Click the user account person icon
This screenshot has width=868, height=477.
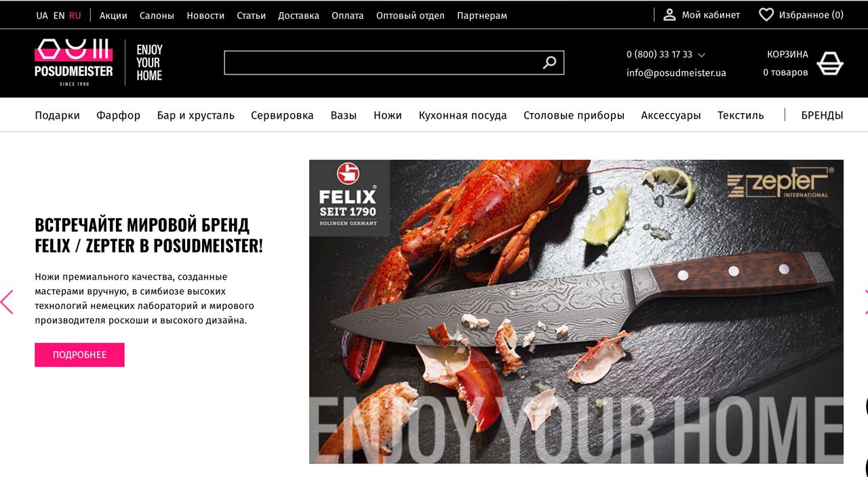(x=669, y=14)
